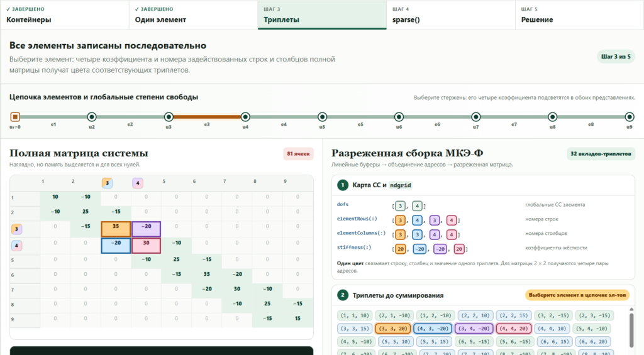Switch to the sparse() step 4 tab

click(x=451, y=15)
